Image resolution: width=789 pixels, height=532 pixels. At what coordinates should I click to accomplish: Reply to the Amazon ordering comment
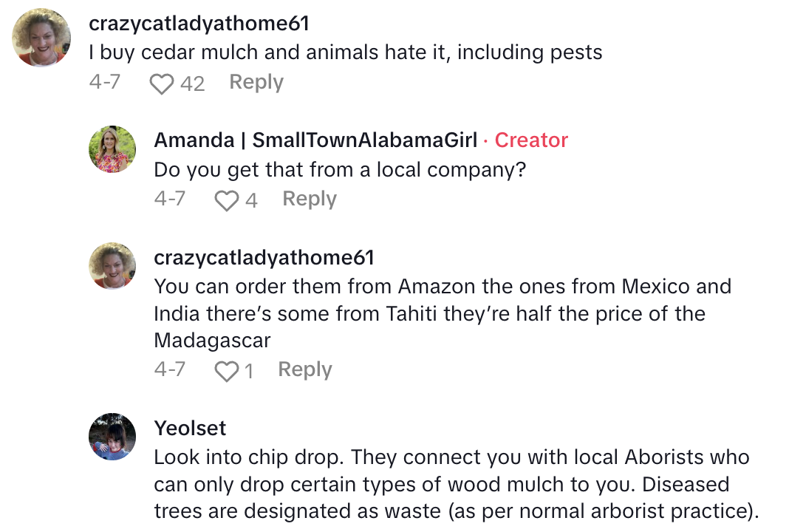[x=305, y=369]
